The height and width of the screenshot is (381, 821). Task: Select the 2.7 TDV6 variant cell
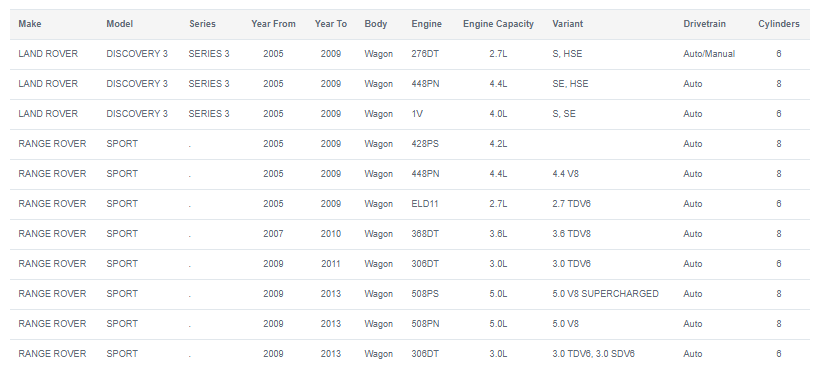571,204
